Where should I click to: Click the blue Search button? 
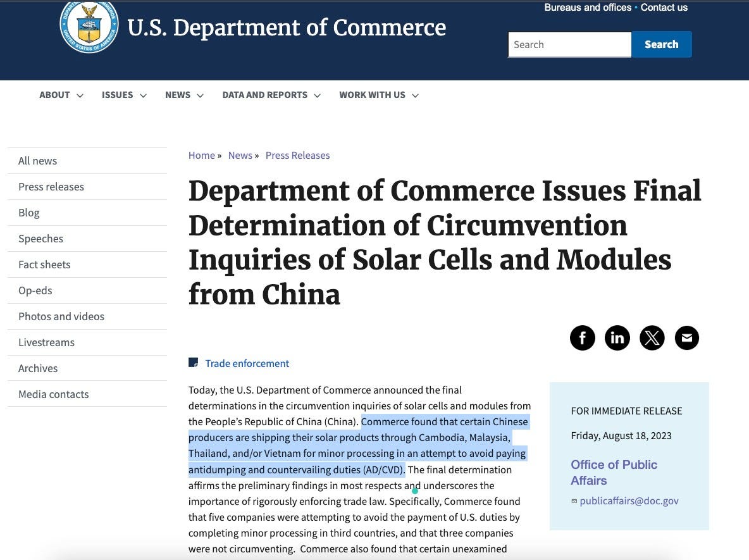[662, 44]
